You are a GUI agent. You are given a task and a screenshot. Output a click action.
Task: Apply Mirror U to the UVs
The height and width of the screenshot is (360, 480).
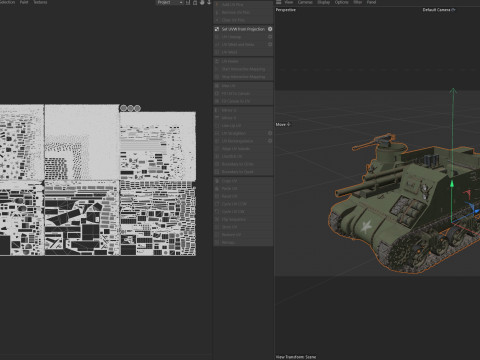(x=243, y=110)
